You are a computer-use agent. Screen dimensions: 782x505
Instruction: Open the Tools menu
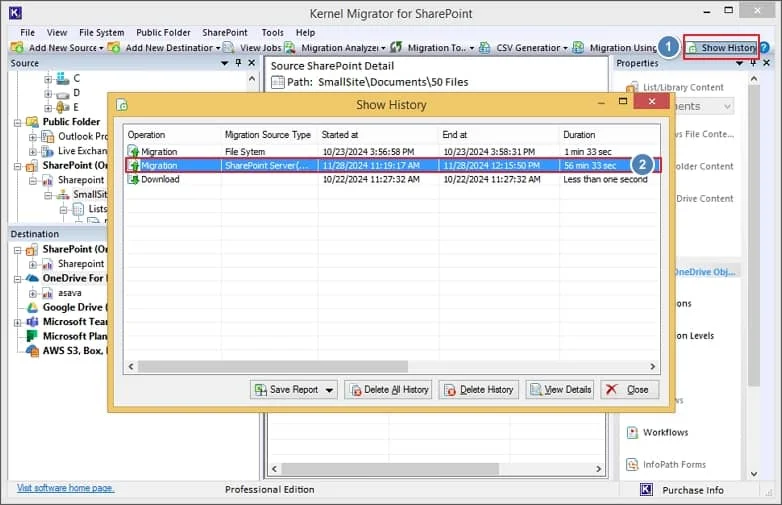[x=273, y=32]
